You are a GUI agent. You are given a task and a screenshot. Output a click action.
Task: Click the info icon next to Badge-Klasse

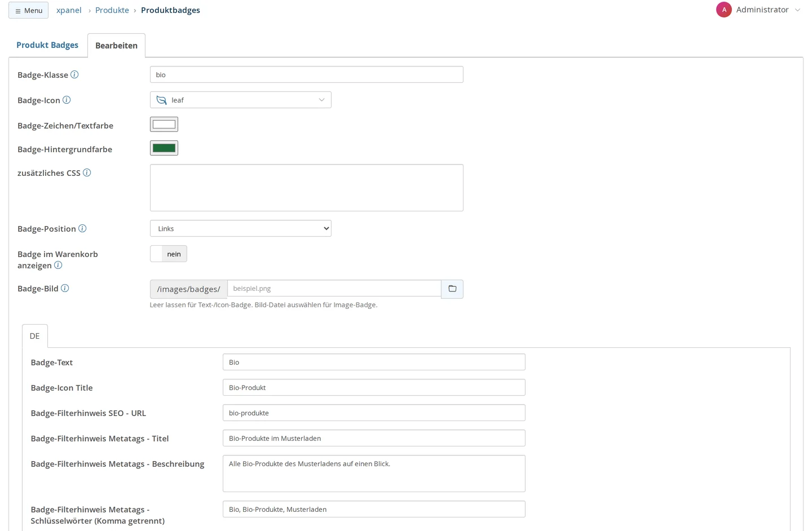[x=74, y=74]
